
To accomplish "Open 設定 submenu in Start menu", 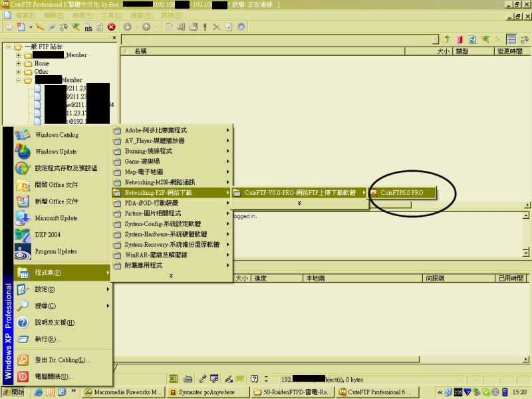I will (62, 289).
